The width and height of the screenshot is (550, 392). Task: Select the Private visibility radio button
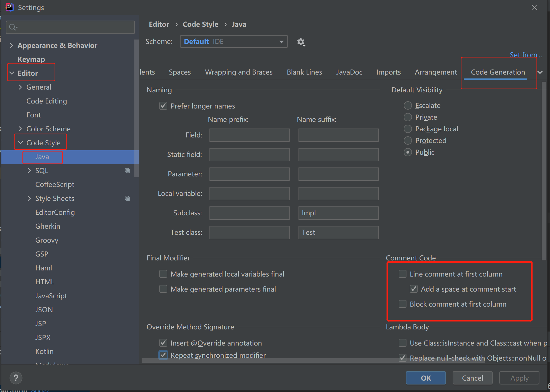click(408, 117)
